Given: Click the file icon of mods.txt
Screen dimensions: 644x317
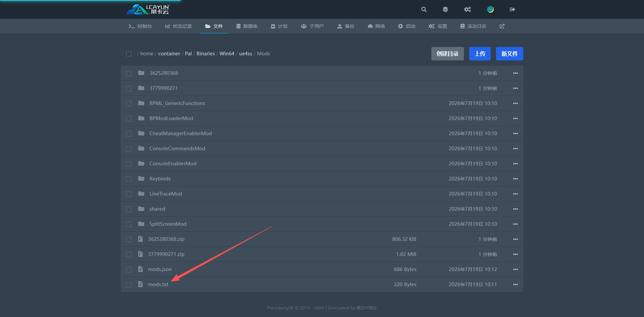Looking at the screenshot, I should tap(141, 284).
